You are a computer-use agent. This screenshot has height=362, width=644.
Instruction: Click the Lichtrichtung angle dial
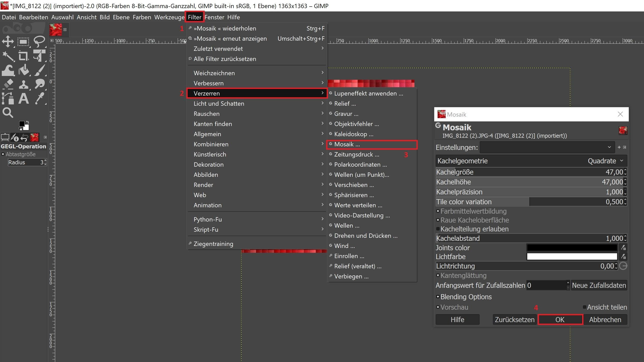tap(623, 266)
